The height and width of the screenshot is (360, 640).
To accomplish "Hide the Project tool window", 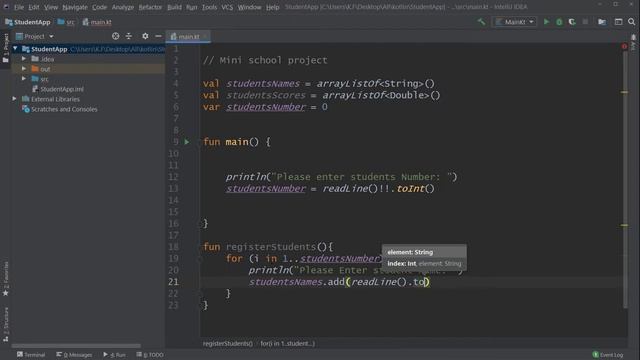I will tap(158, 36).
